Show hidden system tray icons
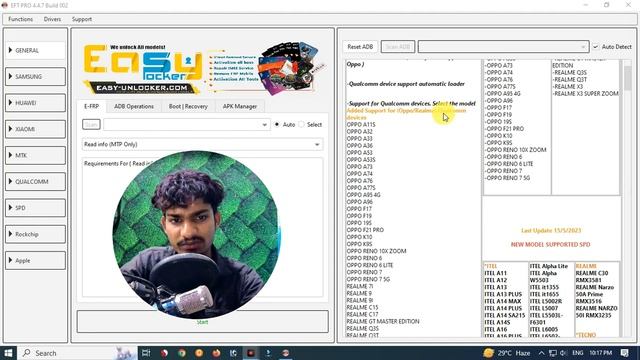The height and width of the screenshot is (360, 640). coord(542,353)
